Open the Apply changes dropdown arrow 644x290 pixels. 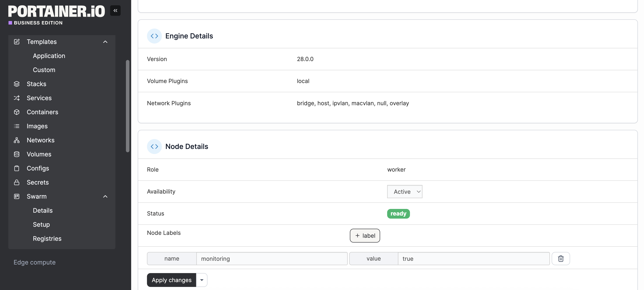tap(202, 280)
